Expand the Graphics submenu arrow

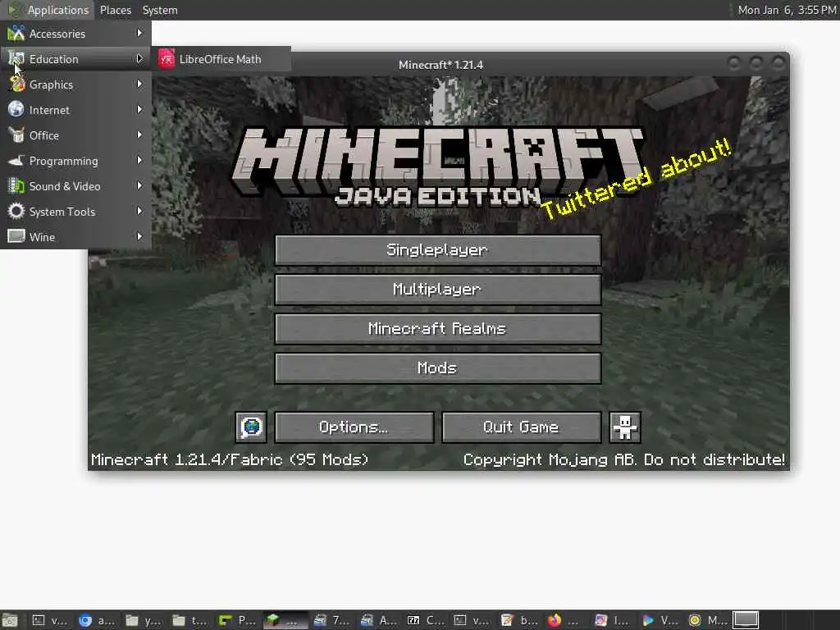(x=139, y=84)
